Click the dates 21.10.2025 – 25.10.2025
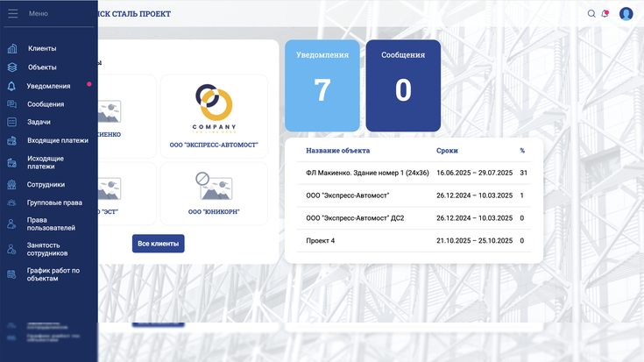This screenshot has width=644, height=362. point(474,241)
